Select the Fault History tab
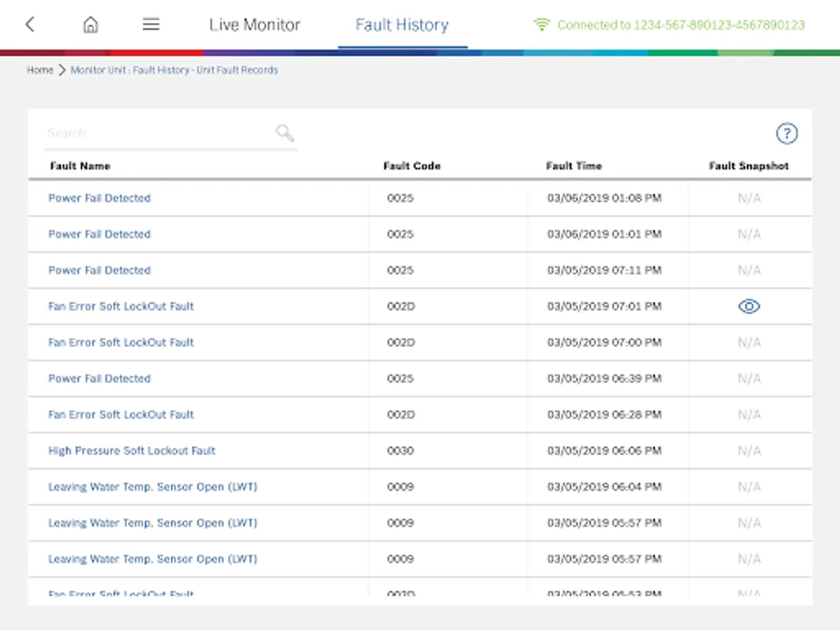Image resolution: width=840 pixels, height=630 pixels. (x=402, y=25)
